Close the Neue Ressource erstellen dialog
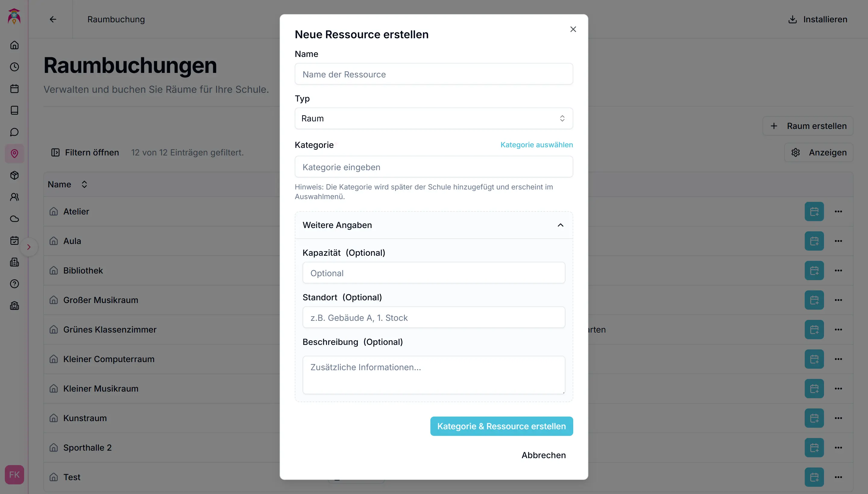 (573, 30)
